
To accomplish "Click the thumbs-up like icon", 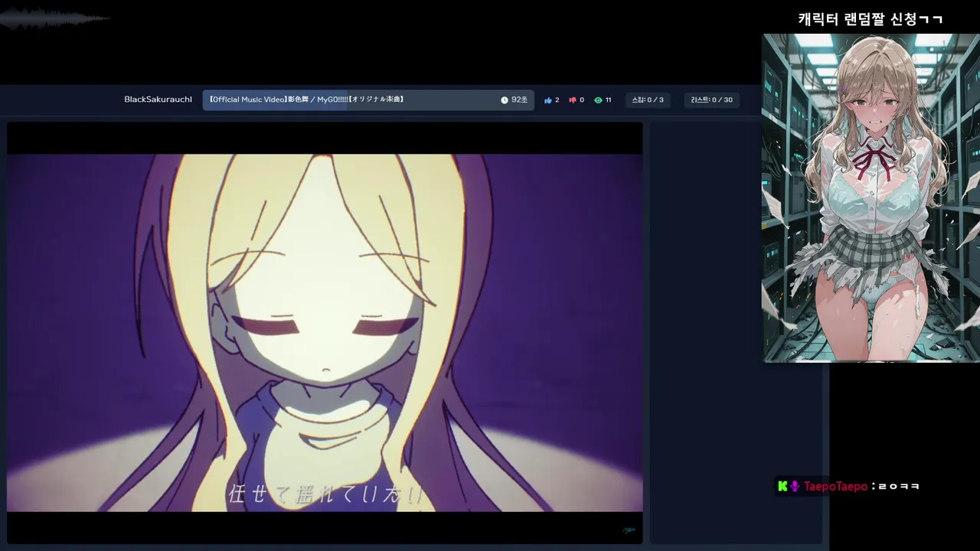I will point(548,100).
